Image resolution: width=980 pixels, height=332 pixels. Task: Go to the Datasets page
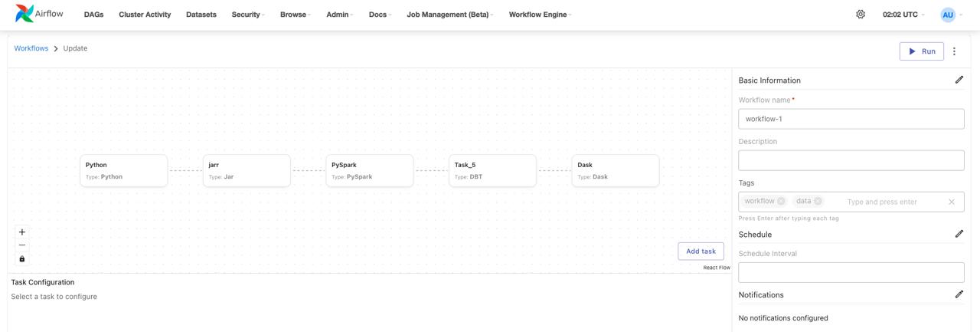point(201,15)
